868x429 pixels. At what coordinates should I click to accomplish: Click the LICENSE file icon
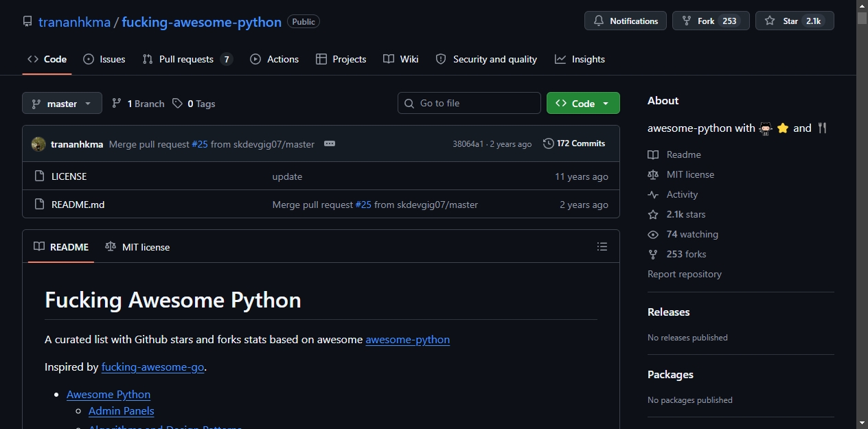pos(39,176)
